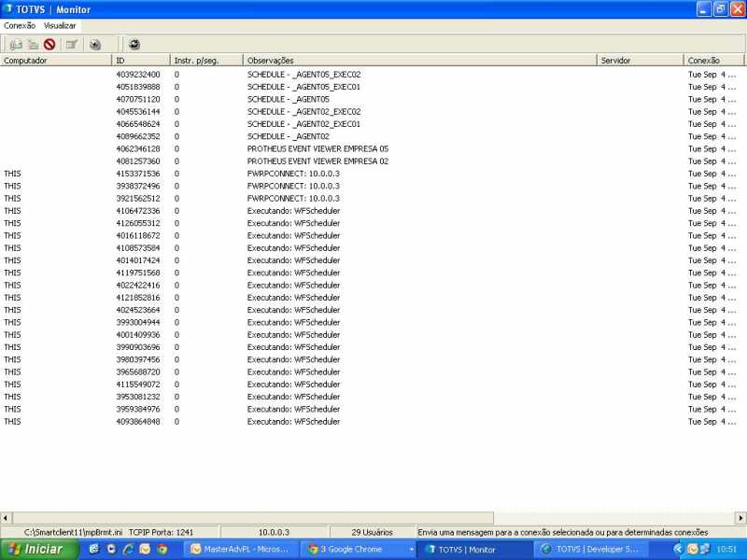
Task: Select row with ID 4014017424
Action: click(x=372, y=260)
